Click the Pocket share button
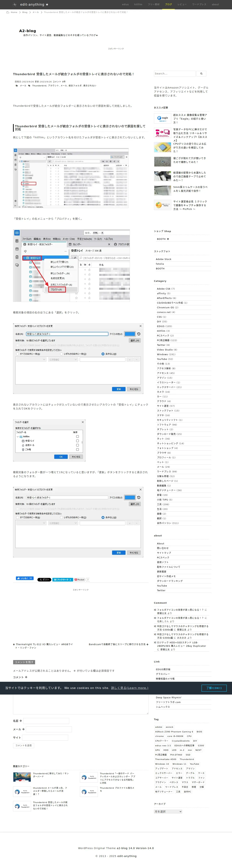232x868 pixels. pyautogui.click(x=80, y=580)
